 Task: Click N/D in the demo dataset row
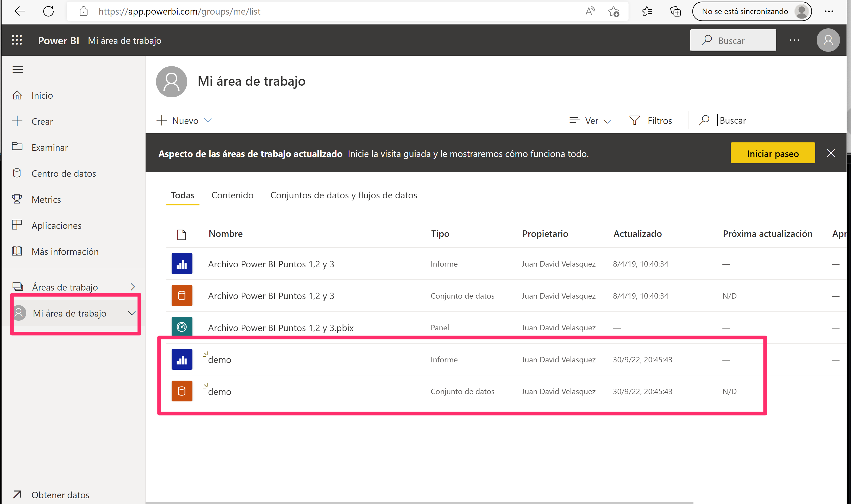point(729,392)
